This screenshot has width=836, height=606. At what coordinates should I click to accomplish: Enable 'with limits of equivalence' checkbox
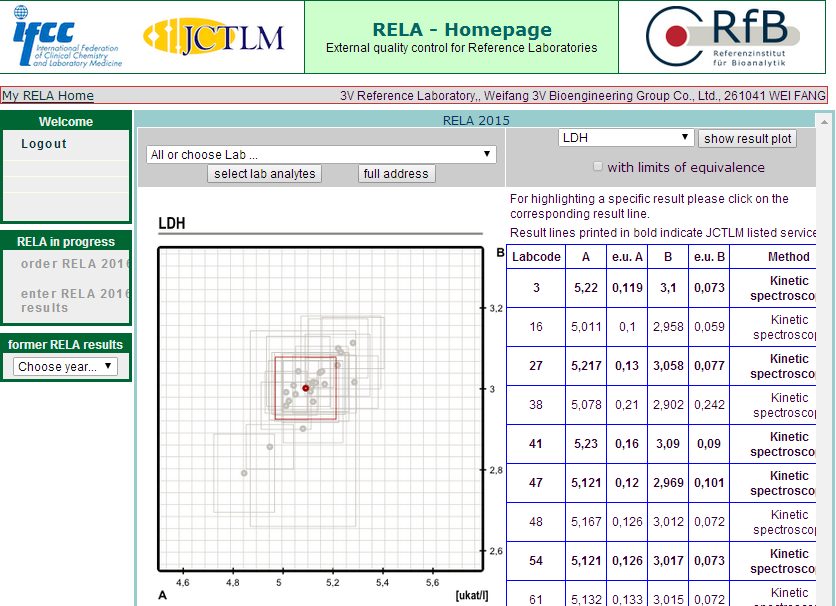click(598, 167)
